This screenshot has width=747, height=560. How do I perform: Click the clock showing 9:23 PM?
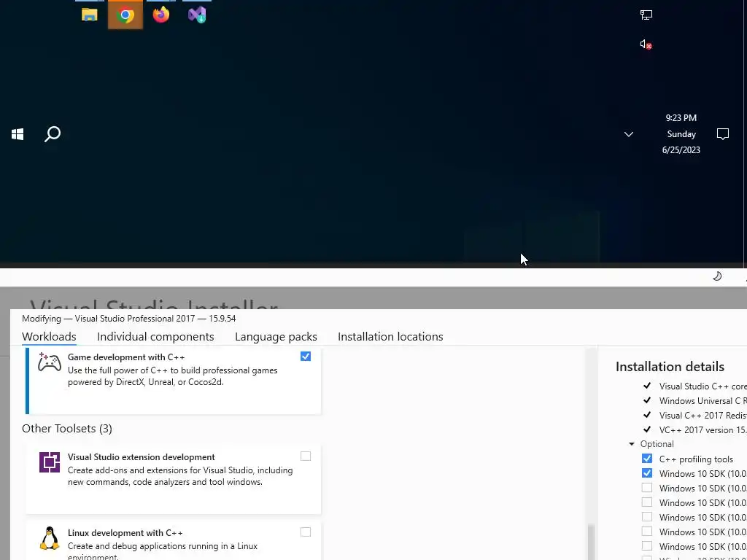click(681, 117)
